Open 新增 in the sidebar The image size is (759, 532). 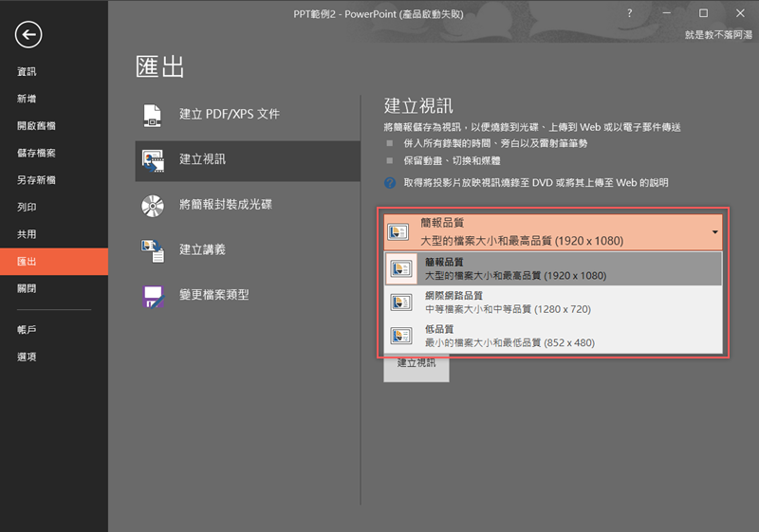tap(54, 99)
